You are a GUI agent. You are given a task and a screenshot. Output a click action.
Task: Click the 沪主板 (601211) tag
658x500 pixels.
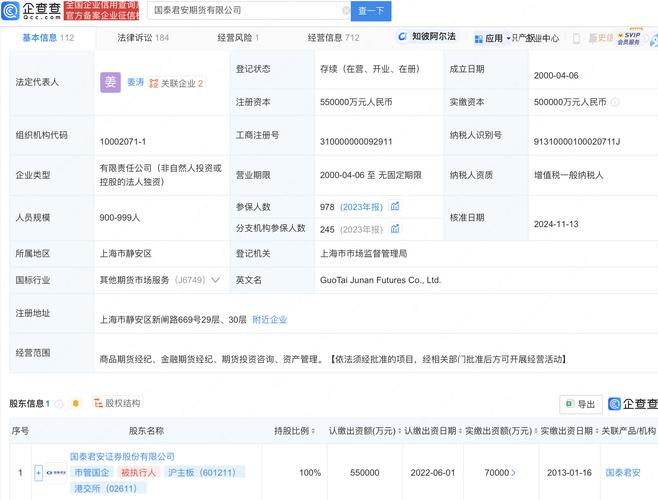204,472
